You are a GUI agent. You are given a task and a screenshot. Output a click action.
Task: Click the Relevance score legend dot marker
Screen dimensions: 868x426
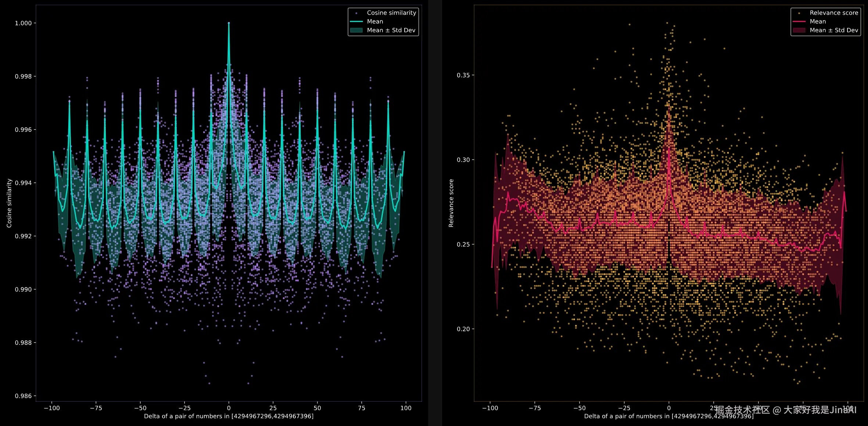(x=799, y=13)
